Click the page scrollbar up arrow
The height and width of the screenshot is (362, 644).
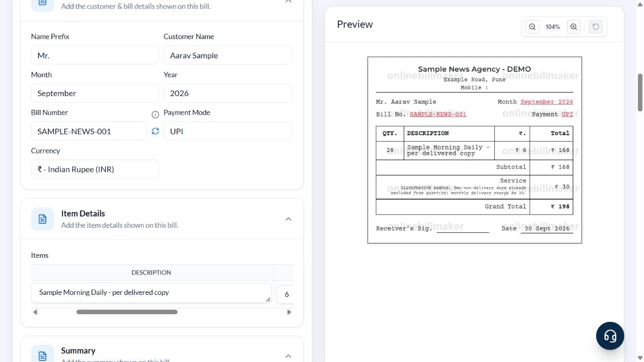click(x=640, y=4)
